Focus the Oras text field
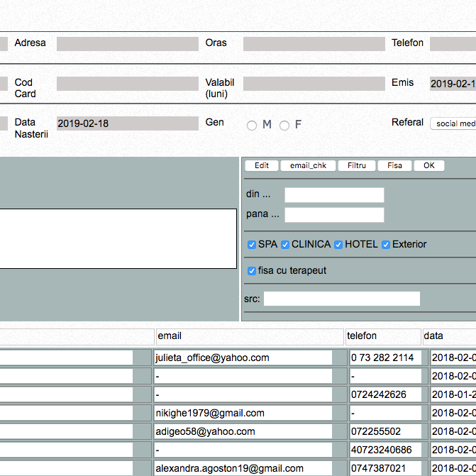476x476 pixels. (313, 44)
